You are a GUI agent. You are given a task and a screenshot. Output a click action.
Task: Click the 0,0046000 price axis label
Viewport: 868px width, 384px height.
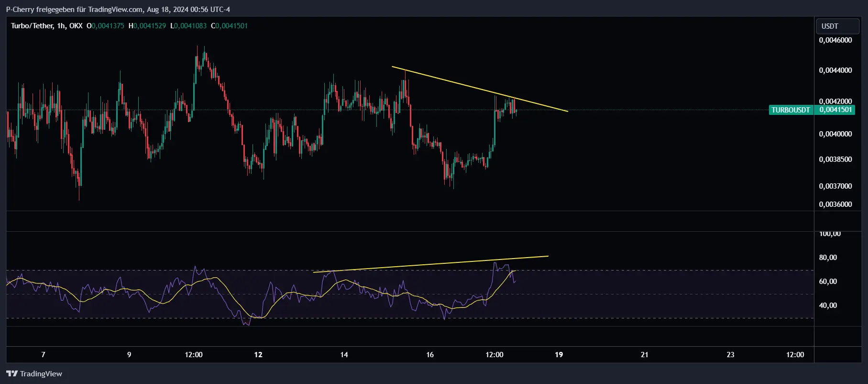(835, 40)
